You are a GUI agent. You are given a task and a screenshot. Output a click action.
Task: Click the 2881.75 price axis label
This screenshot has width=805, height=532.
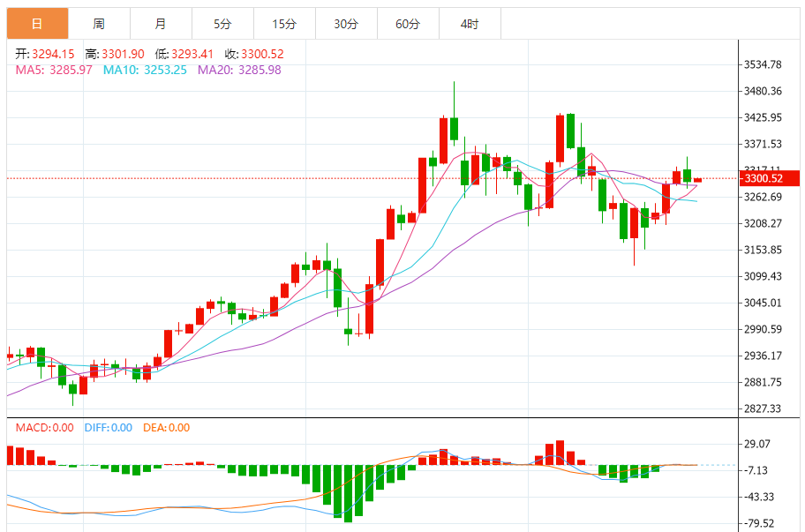click(x=763, y=382)
